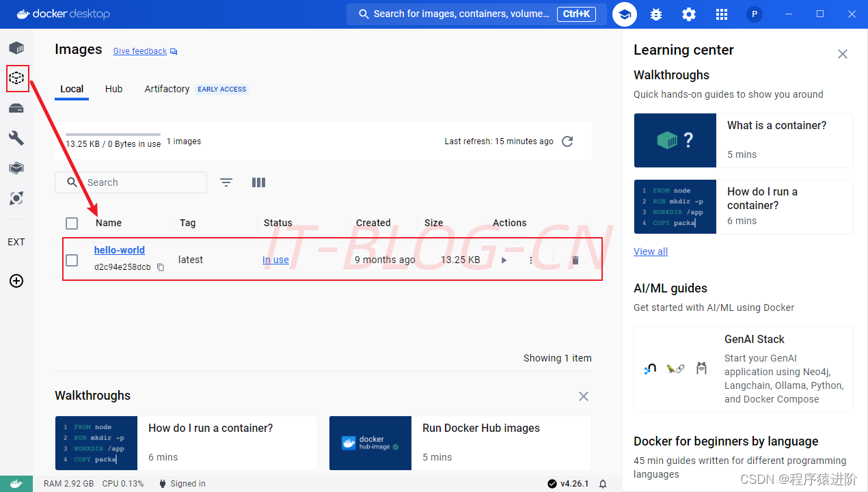Image resolution: width=868 pixels, height=492 pixels.
Task: Click the Signed in status
Action: click(182, 484)
